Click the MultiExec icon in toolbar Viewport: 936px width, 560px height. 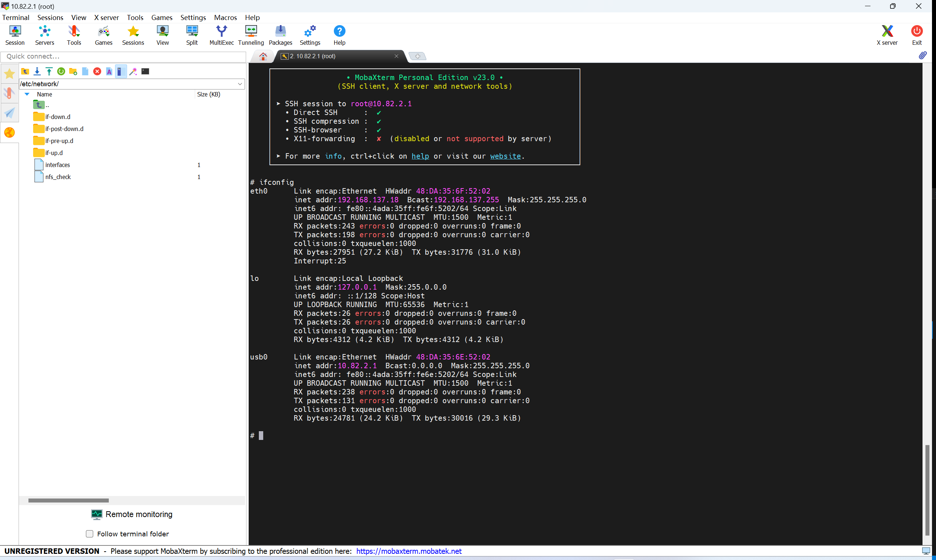coord(221,35)
